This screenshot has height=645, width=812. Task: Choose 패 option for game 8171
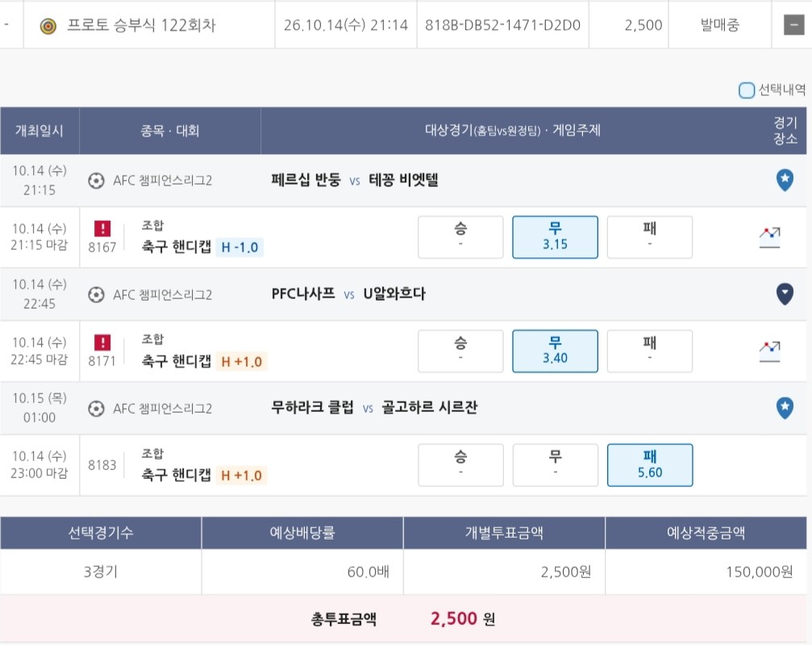click(650, 351)
